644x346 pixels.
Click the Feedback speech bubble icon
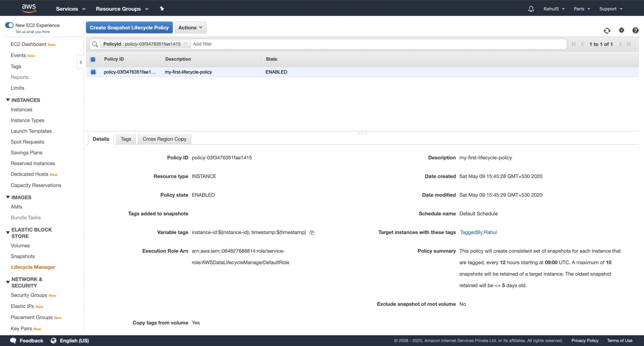pos(13,340)
